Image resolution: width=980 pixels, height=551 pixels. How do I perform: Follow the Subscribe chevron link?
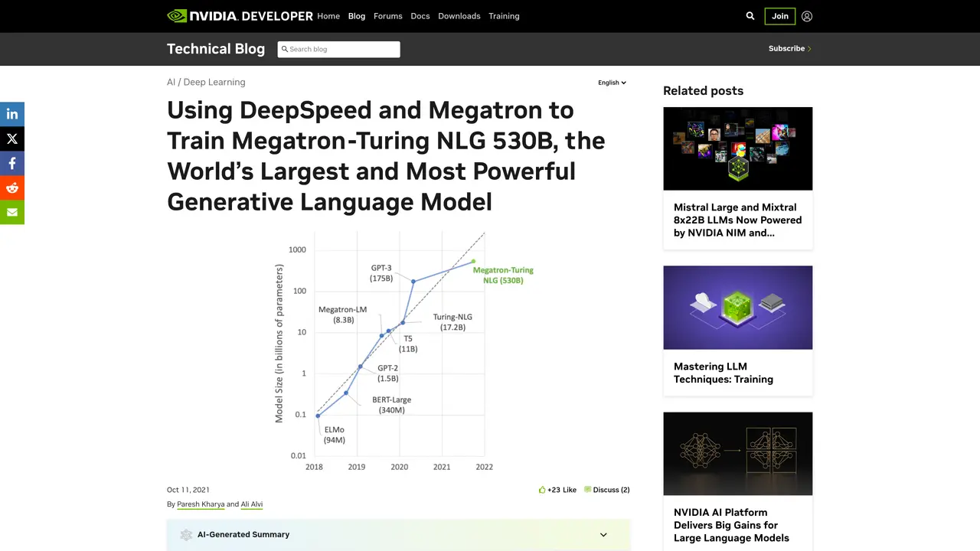coord(790,48)
